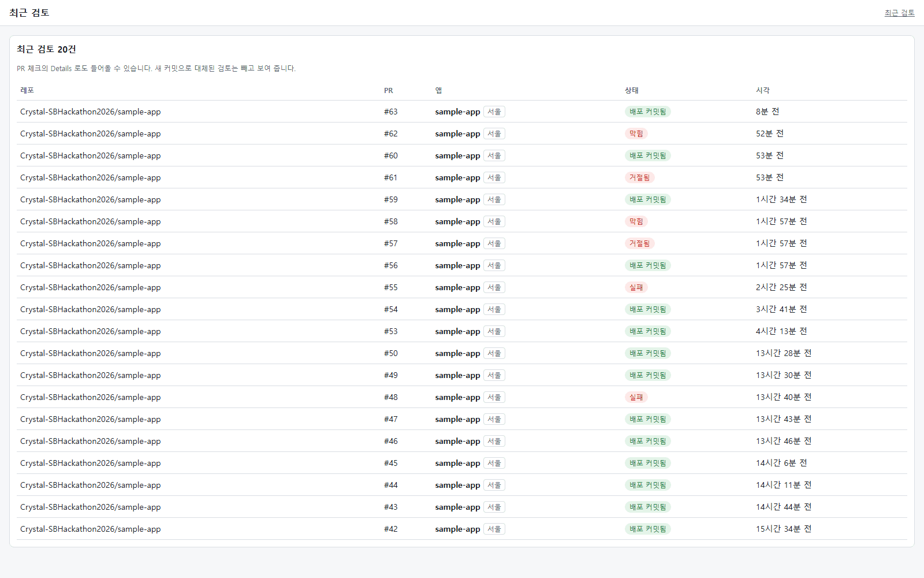Click PR number "#54"
This screenshot has height=578, width=924.
point(391,309)
